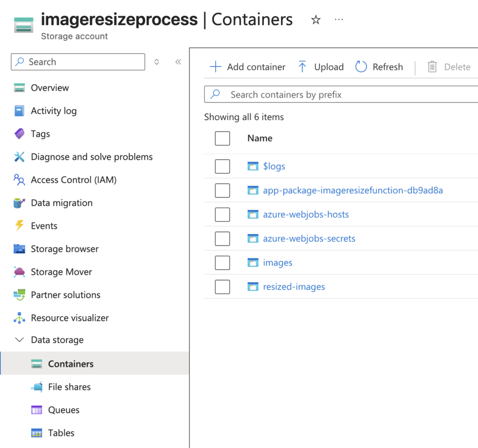Screen dimensions: 478x448
Task: Collapse the sidebar with double chevron
Action: click(x=178, y=62)
